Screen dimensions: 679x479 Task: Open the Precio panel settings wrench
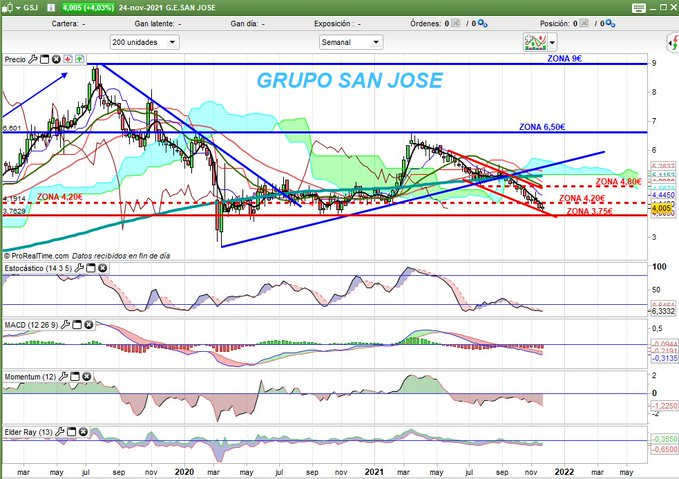[33, 59]
